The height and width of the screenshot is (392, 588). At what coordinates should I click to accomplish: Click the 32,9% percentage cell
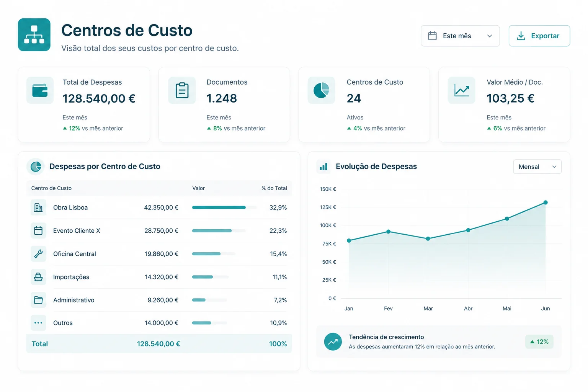[x=278, y=207]
